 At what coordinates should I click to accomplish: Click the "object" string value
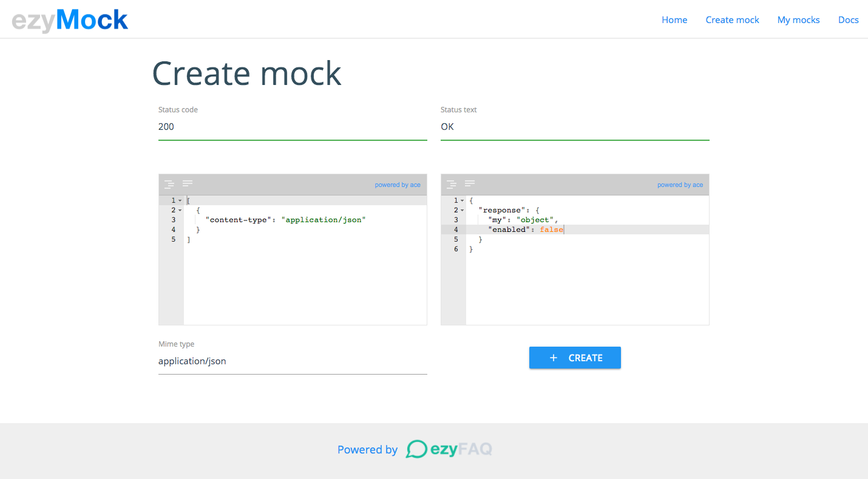[535, 220]
